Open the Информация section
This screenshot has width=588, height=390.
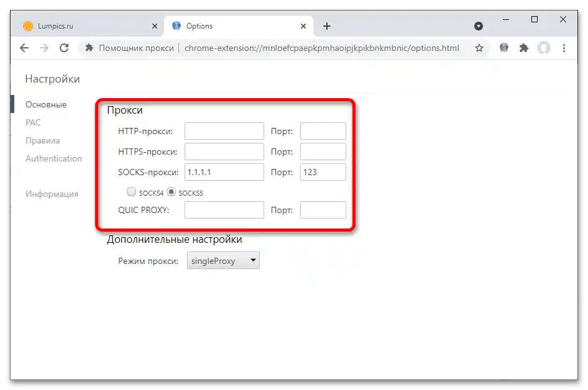click(52, 194)
